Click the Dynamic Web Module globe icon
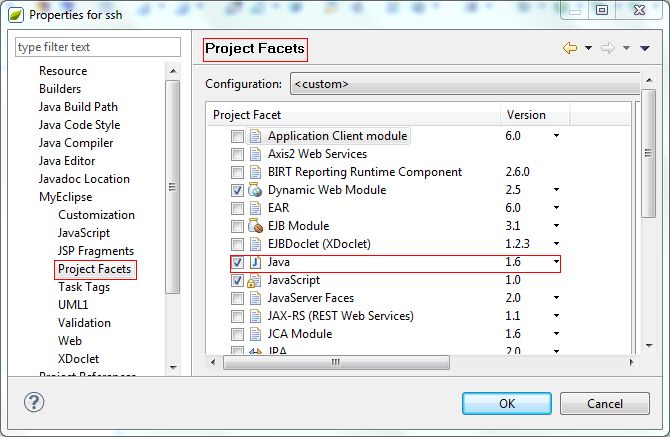 coord(255,190)
